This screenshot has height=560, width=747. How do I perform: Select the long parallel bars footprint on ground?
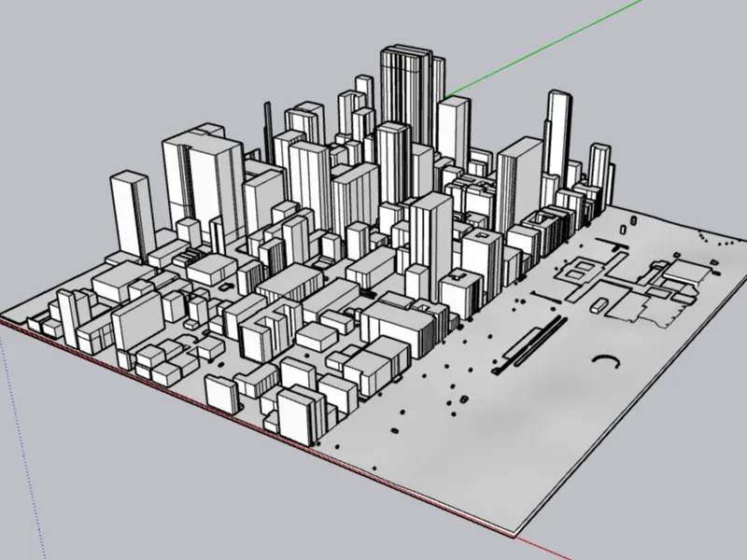(529, 345)
